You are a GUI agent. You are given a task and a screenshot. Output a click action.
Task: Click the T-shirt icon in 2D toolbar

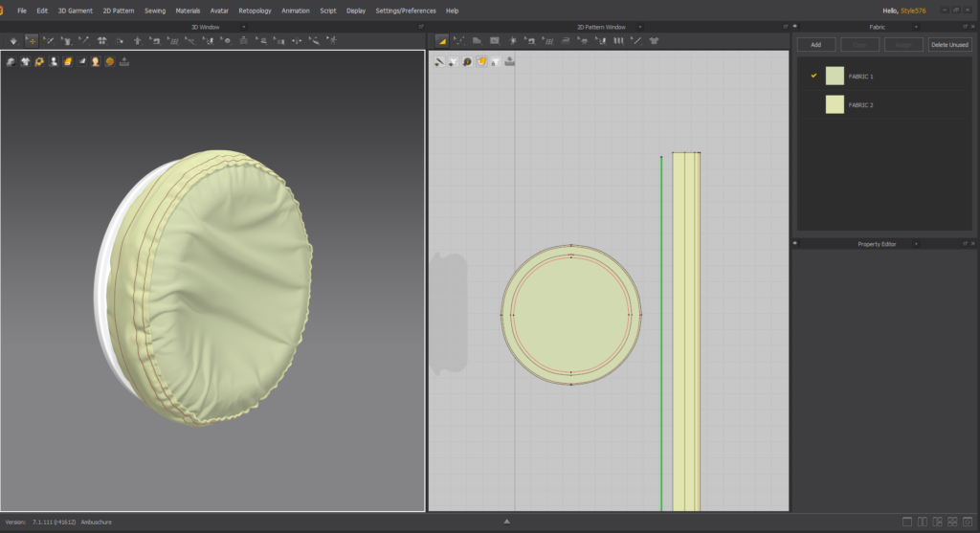point(654,41)
